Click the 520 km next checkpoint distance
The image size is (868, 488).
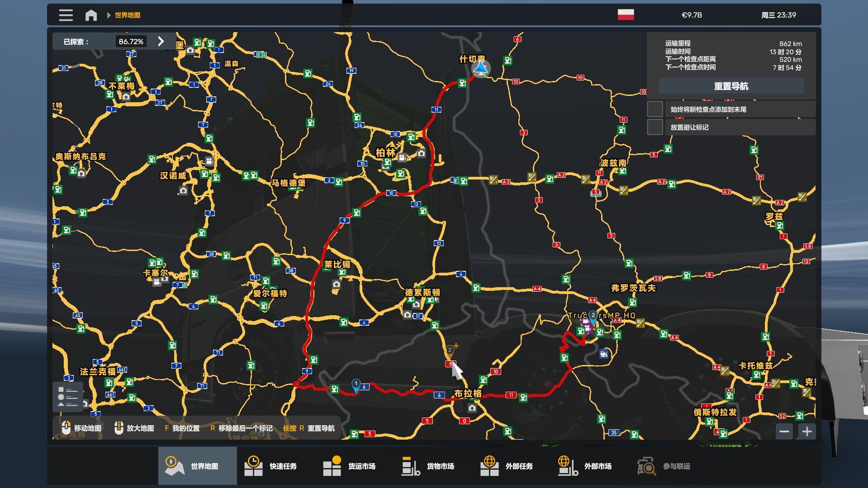coord(791,60)
